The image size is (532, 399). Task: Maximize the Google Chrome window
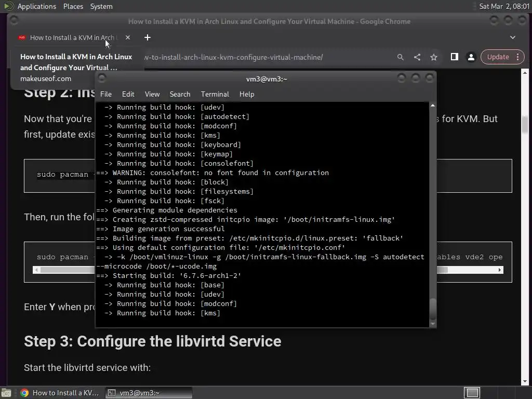pyautogui.click(x=508, y=20)
